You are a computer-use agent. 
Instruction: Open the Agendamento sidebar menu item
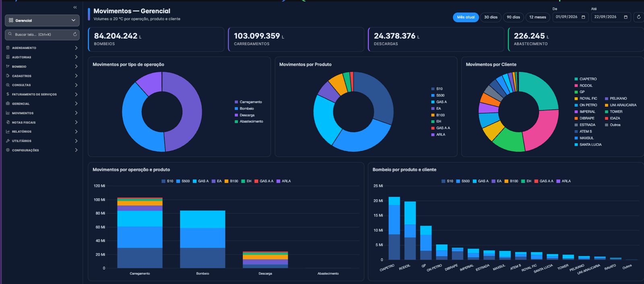click(42, 47)
